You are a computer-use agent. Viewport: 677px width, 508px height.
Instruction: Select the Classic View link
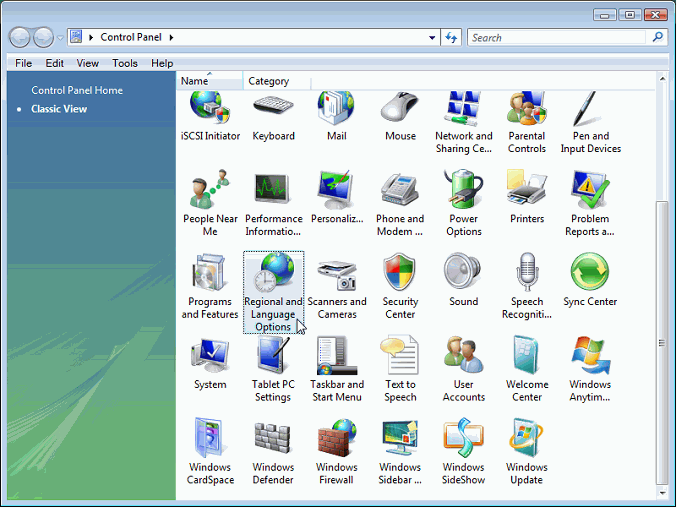59,109
